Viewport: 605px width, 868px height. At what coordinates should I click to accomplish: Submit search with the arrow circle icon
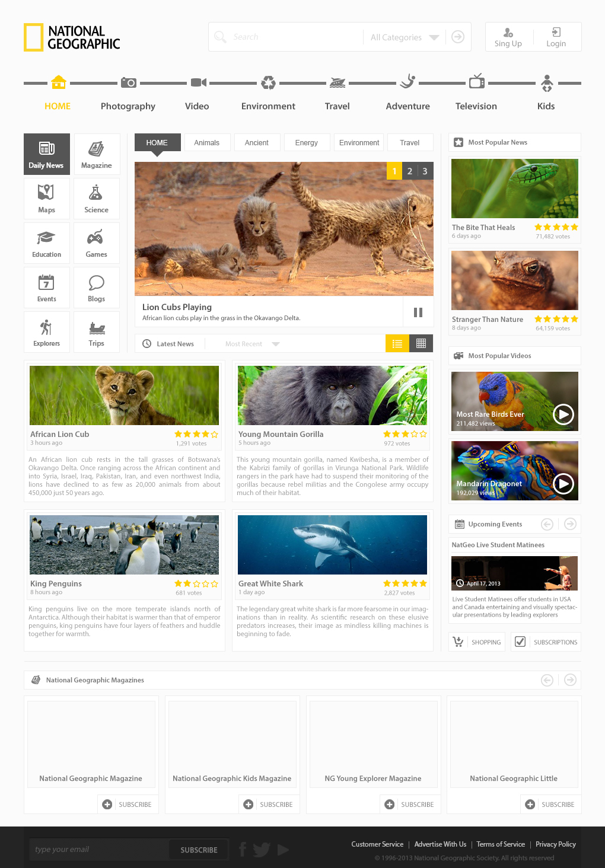(x=458, y=37)
